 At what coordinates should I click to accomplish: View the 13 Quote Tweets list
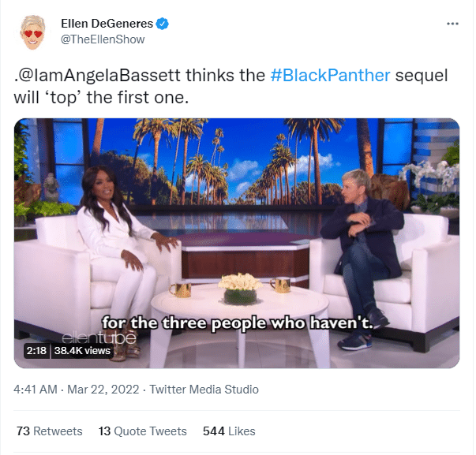(x=143, y=431)
